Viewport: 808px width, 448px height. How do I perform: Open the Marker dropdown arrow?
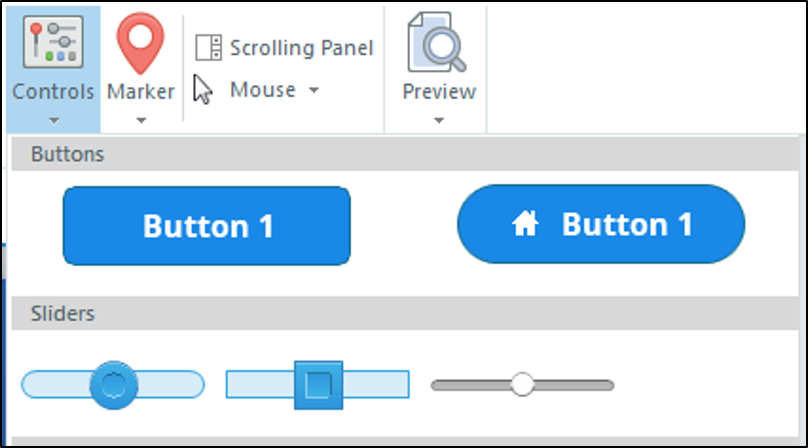click(x=141, y=121)
